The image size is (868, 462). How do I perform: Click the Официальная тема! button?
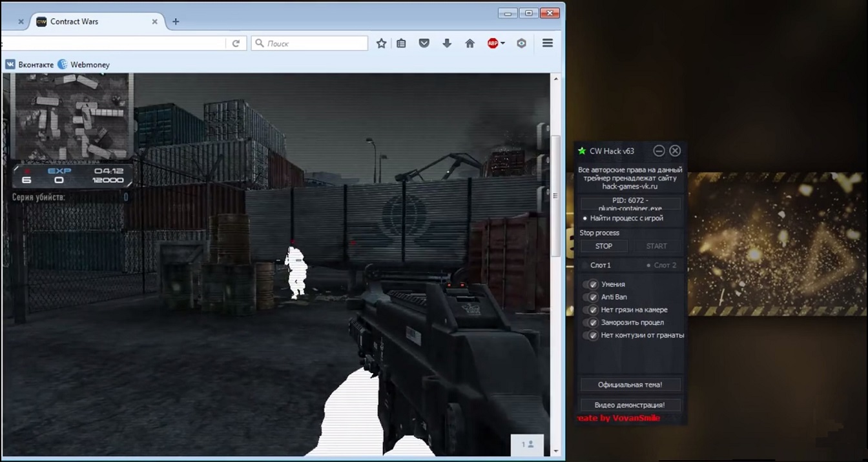point(629,385)
